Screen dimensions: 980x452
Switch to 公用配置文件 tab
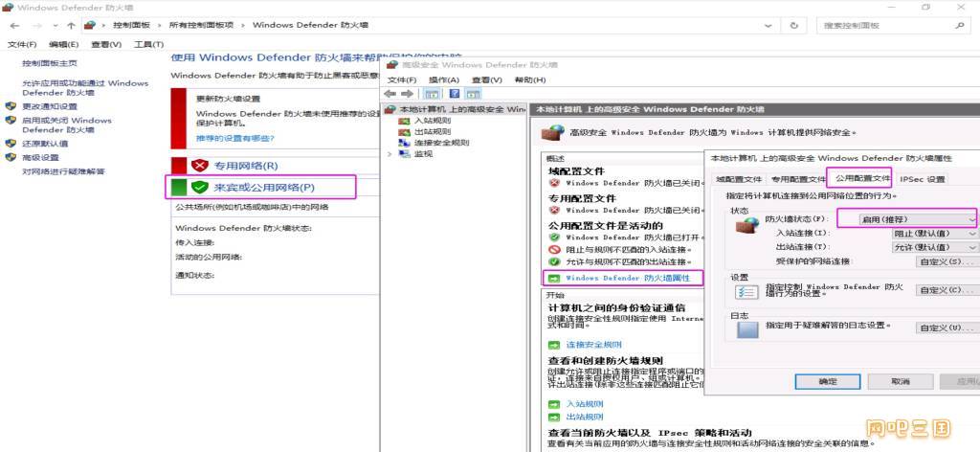[x=862, y=178]
